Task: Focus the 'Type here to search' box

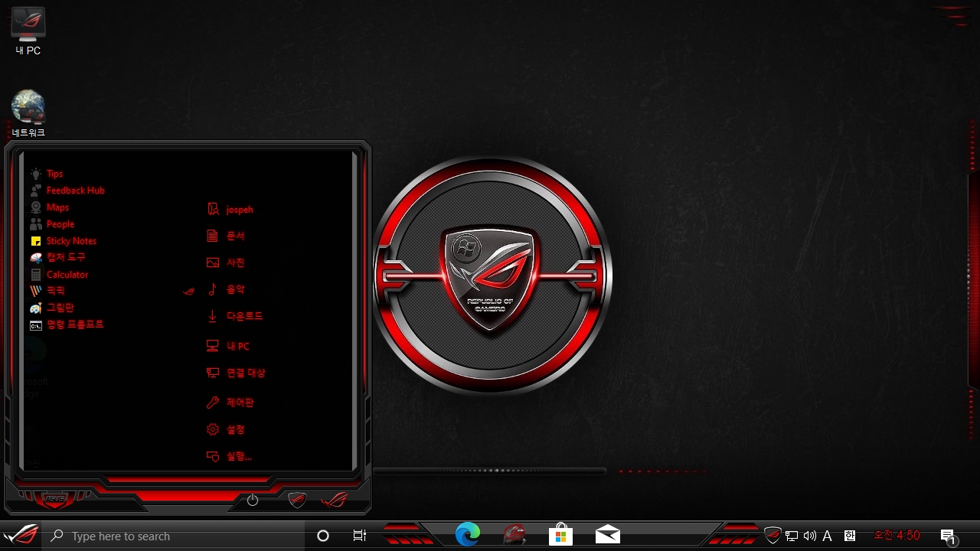Action: click(x=174, y=536)
